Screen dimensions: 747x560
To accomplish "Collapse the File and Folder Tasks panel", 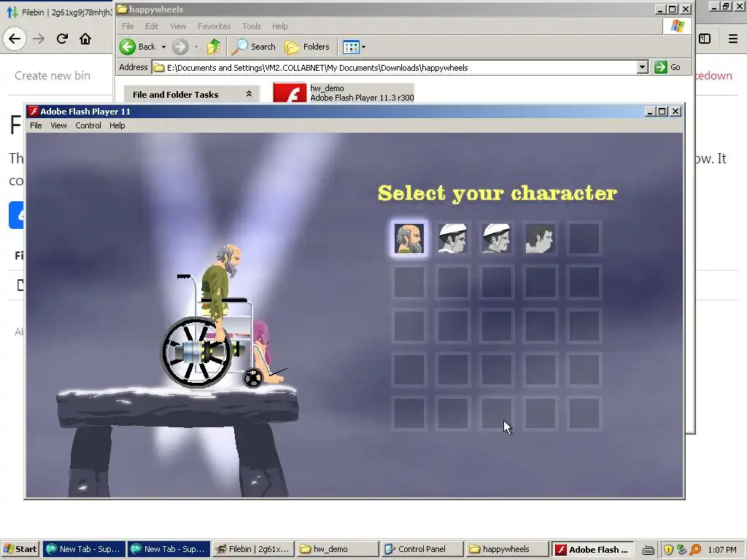I will (249, 94).
